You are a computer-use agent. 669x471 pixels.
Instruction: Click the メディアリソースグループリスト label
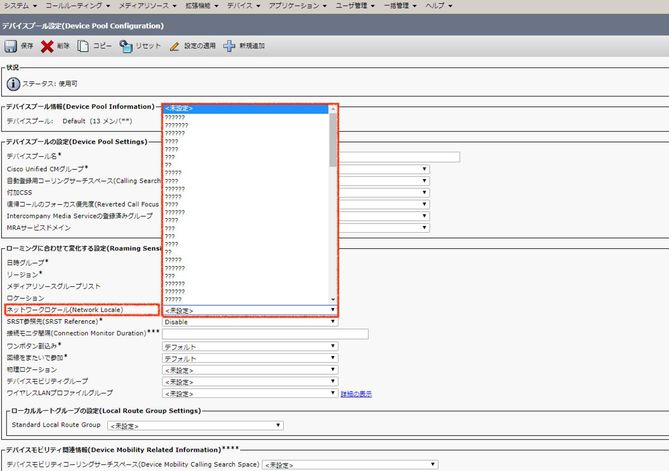[53, 286]
